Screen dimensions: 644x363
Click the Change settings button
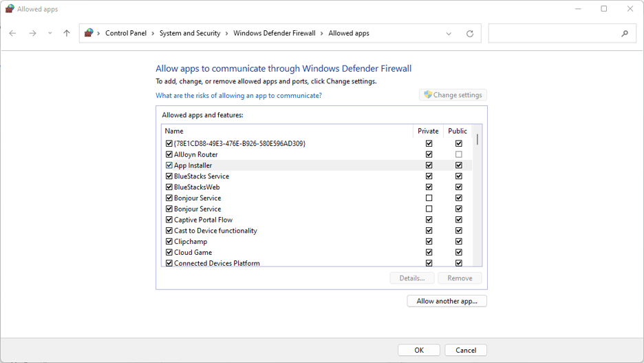pyautogui.click(x=453, y=95)
